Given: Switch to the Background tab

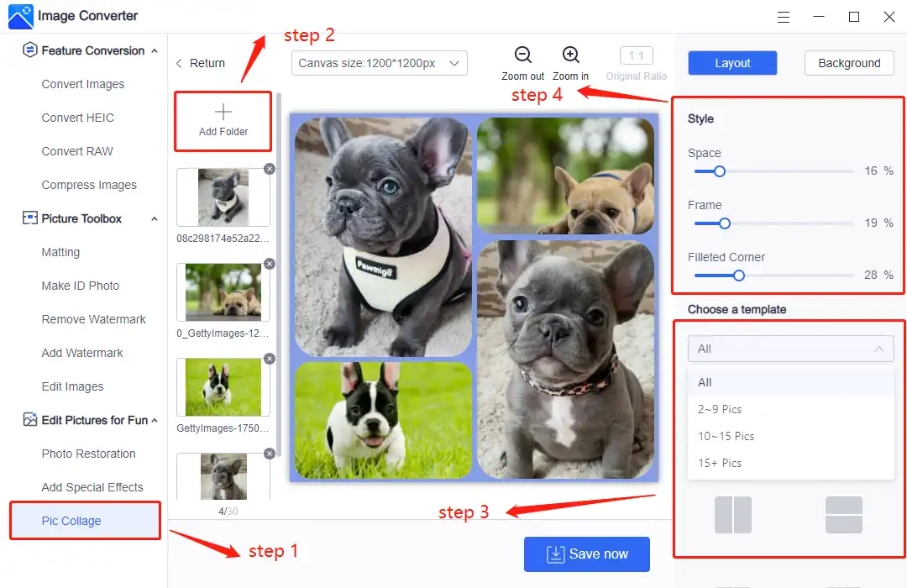Looking at the screenshot, I should 848,63.
